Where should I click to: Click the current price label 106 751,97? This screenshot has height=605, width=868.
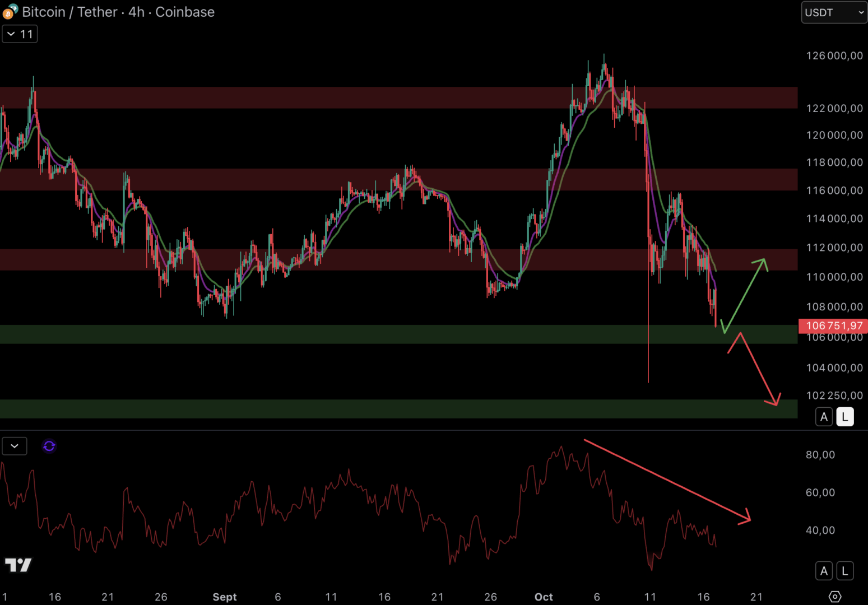833,325
